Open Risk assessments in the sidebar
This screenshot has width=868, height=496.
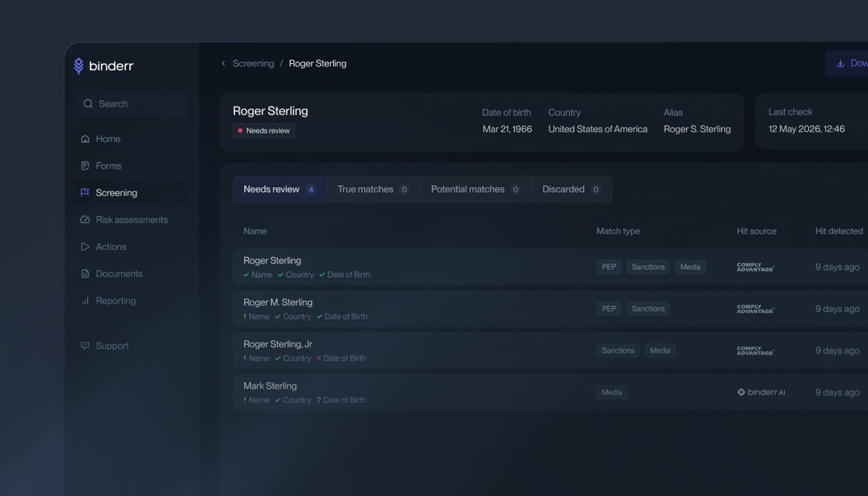point(131,219)
